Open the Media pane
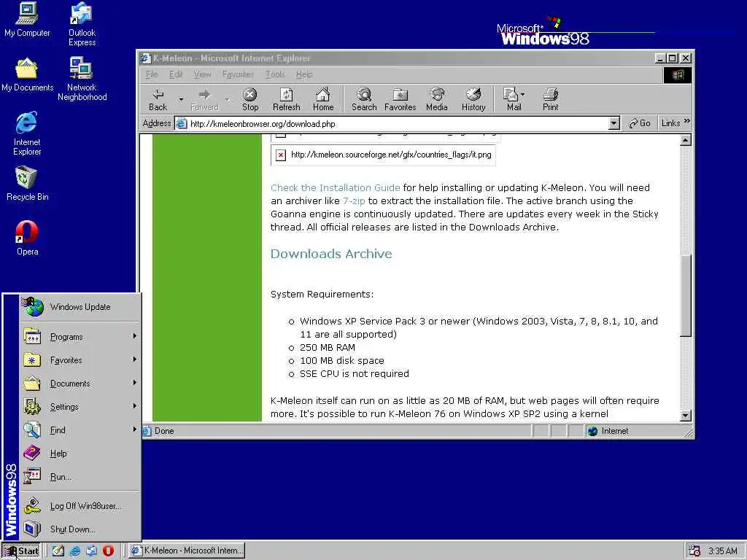 [437, 99]
